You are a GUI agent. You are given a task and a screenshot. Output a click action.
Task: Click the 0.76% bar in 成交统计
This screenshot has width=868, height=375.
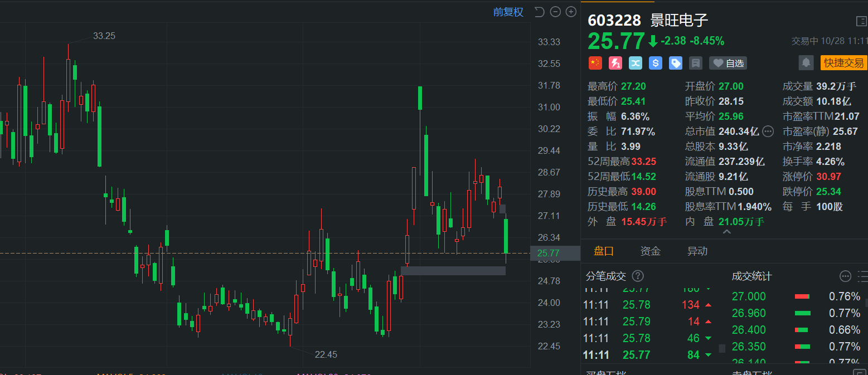[x=802, y=296]
